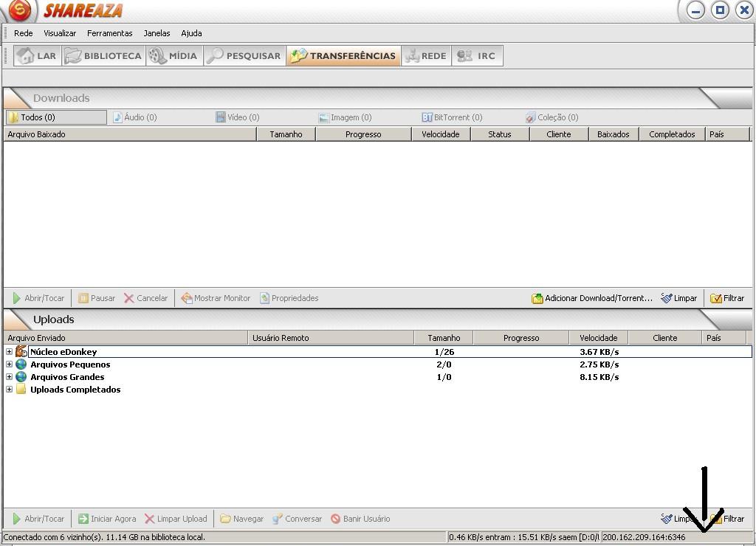The image size is (756, 546).
Task: Click Limpar in the Downloads toolbar
Action: click(679, 298)
